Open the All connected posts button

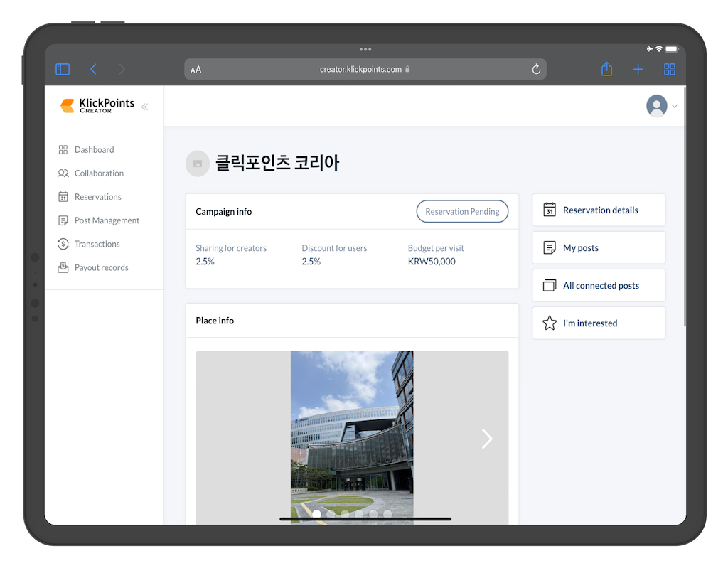pyautogui.click(x=599, y=286)
